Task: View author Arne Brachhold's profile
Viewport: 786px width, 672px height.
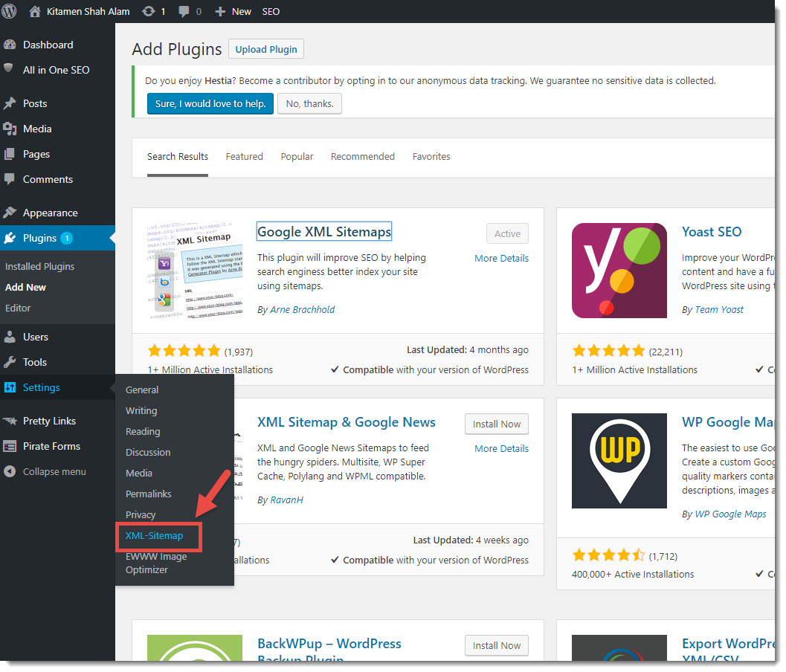Action: [x=302, y=310]
